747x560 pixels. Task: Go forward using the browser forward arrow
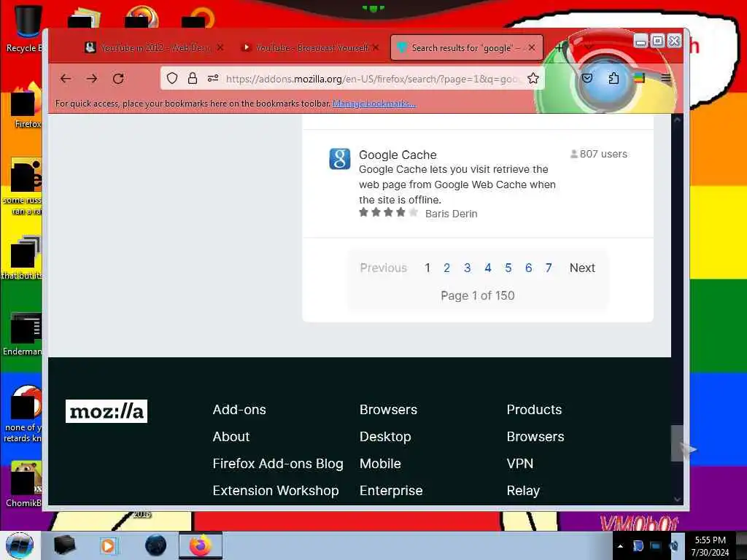[92, 79]
